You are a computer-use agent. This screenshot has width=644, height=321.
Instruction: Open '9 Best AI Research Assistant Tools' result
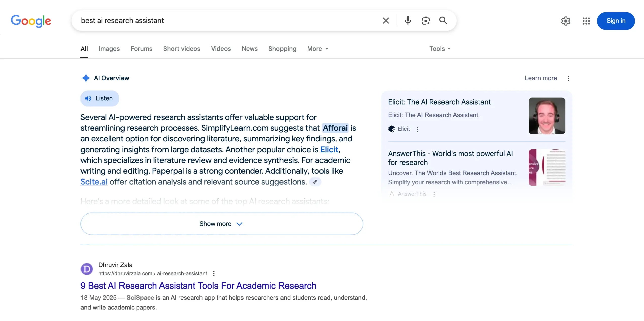198,286
